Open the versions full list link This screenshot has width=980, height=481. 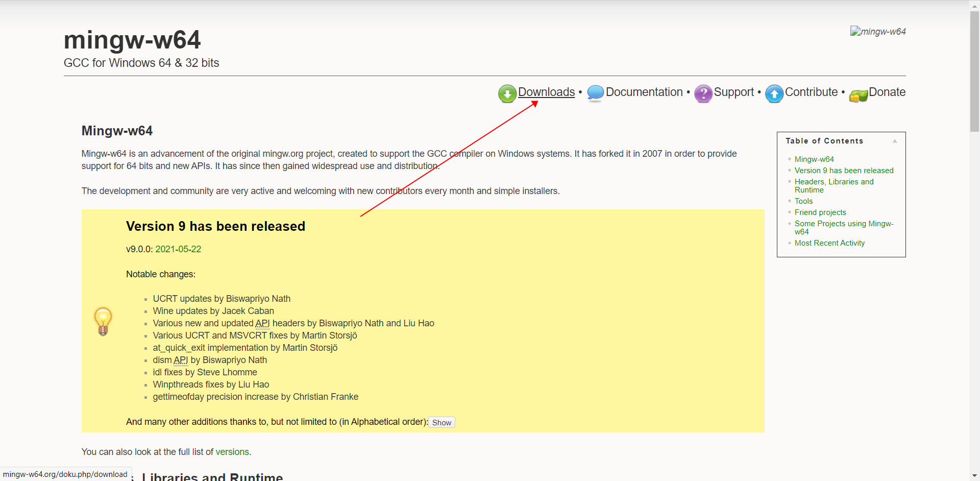pos(232,452)
